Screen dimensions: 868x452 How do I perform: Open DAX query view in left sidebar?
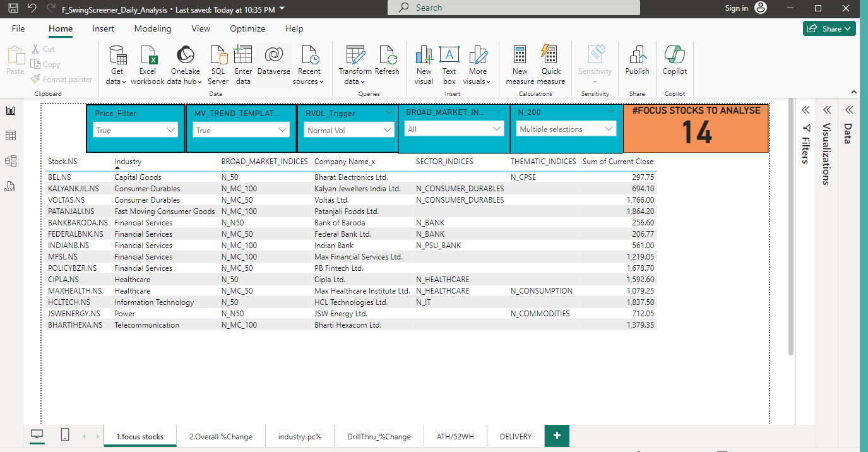11,186
